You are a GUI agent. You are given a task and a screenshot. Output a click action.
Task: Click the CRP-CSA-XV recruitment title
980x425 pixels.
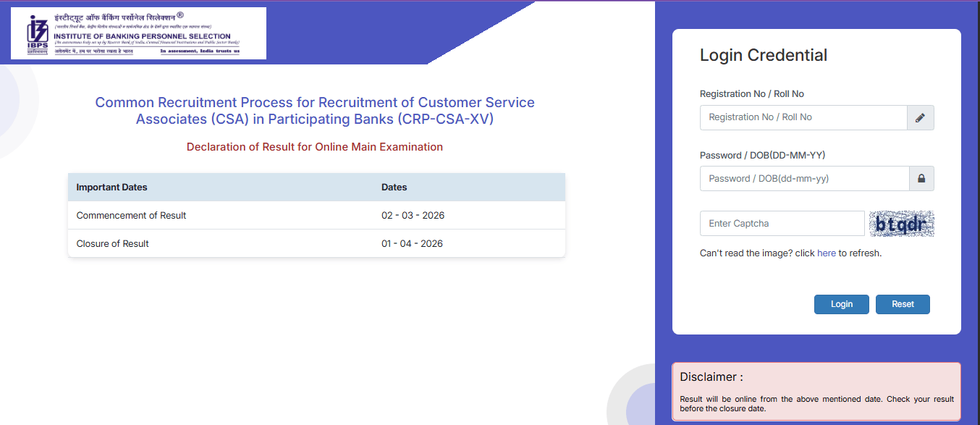click(x=316, y=110)
